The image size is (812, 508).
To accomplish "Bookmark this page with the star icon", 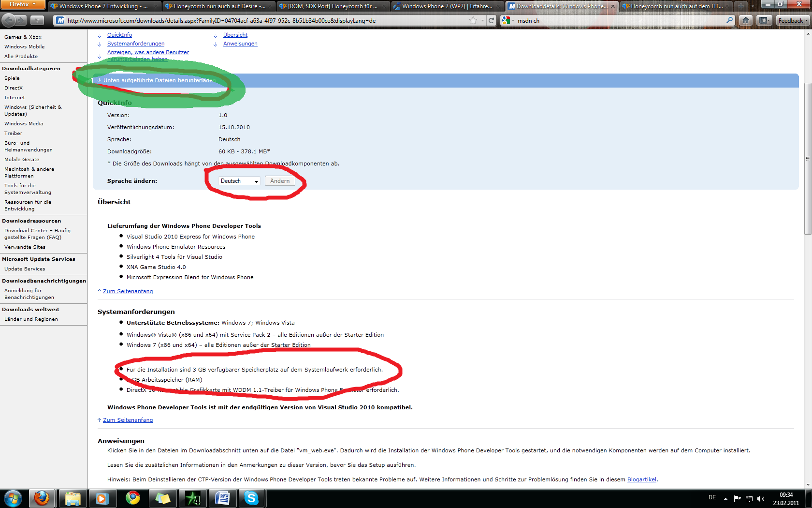I will click(x=473, y=20).
